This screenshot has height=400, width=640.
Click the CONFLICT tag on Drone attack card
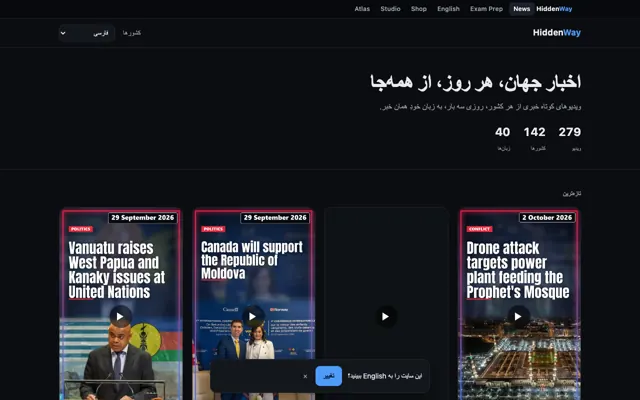tap(480, 229)
